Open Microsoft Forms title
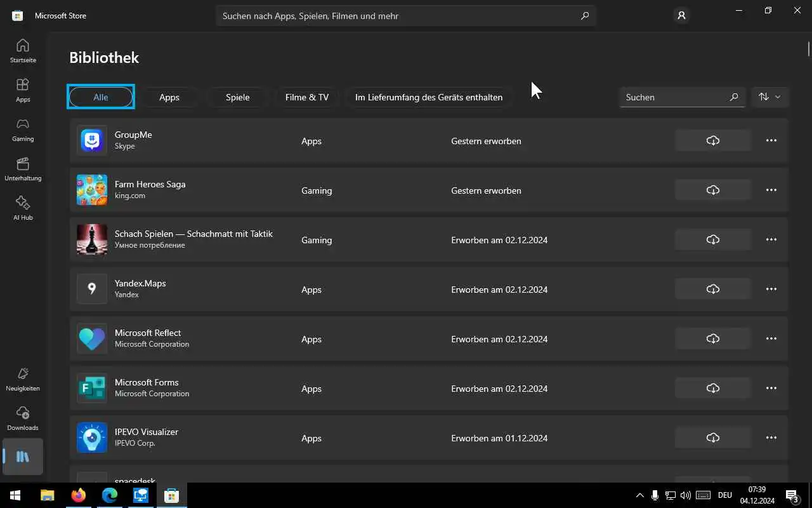Viewport: 812px width, 508px height. [x=147, y=382]
